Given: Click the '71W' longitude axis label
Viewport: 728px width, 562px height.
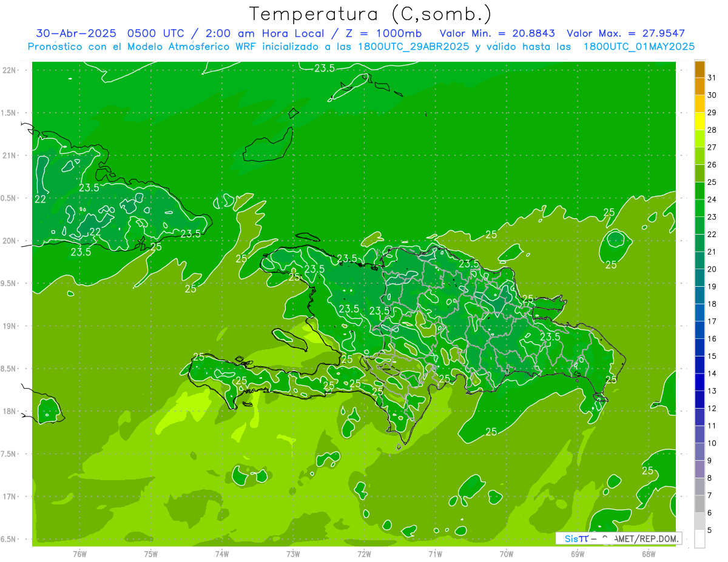Looking at the screenshot, I should point(435,554).
